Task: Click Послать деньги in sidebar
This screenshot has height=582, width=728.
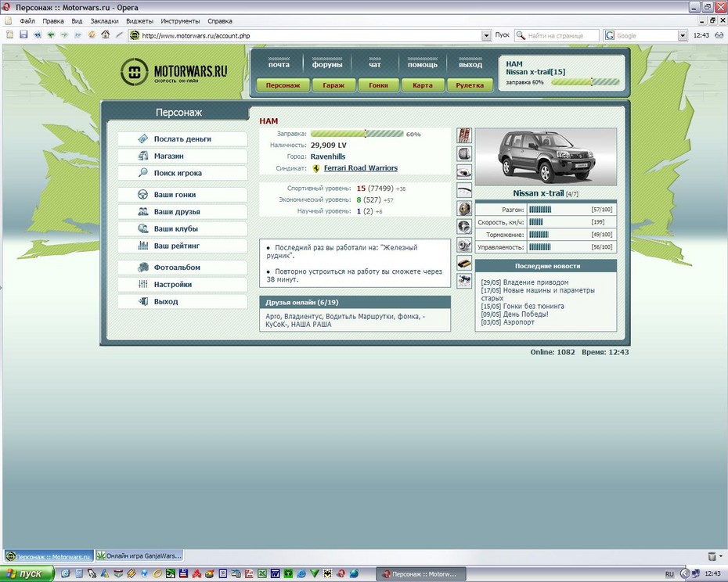Action: (182, 138)
